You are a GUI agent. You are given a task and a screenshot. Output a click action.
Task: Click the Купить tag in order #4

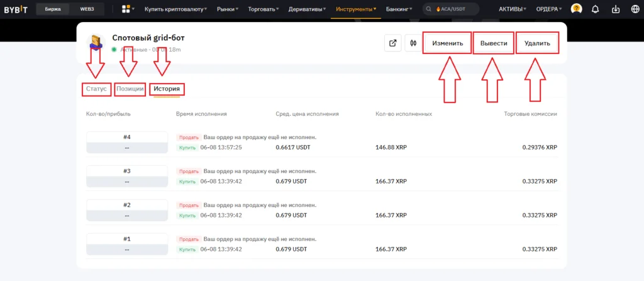tap(187, 148)
